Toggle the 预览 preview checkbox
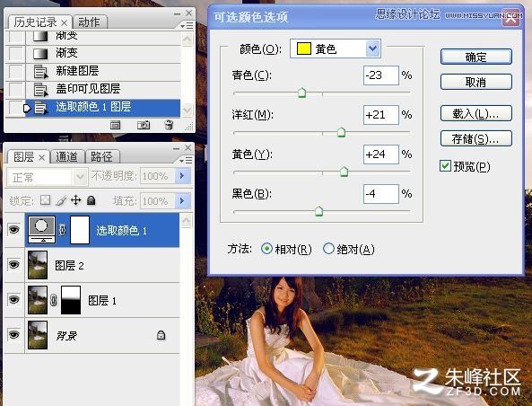The width and height of the screenshot is (532, 406). point(445,166)
